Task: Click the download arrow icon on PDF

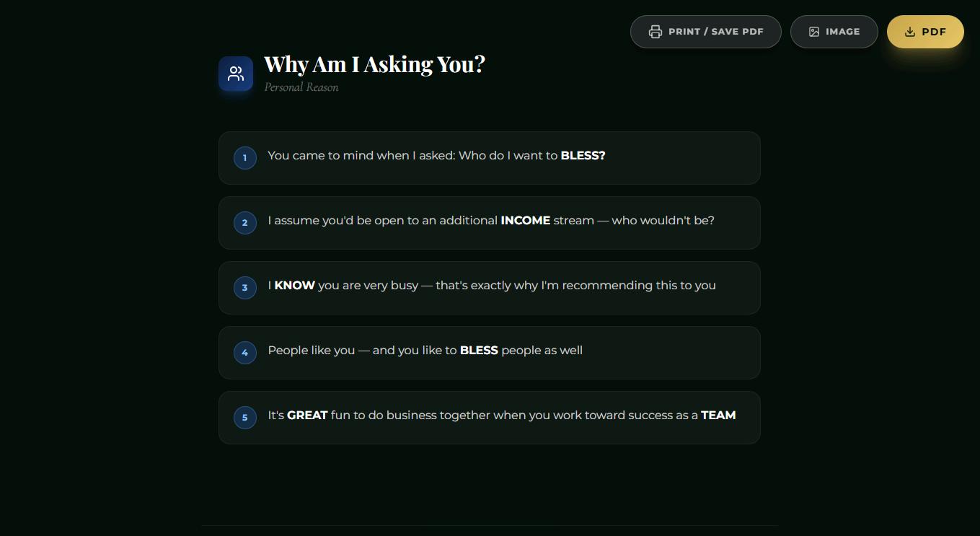Action: coord(910,32)
